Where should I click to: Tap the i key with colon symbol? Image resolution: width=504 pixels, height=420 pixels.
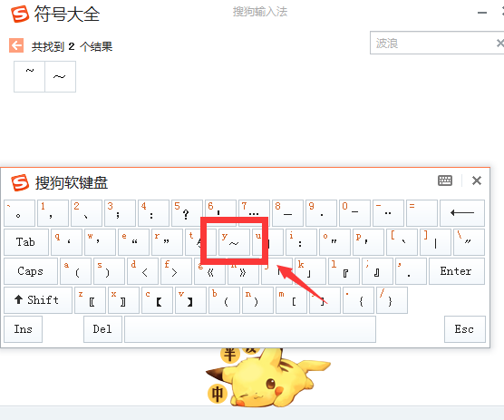[x=301, y=242]
